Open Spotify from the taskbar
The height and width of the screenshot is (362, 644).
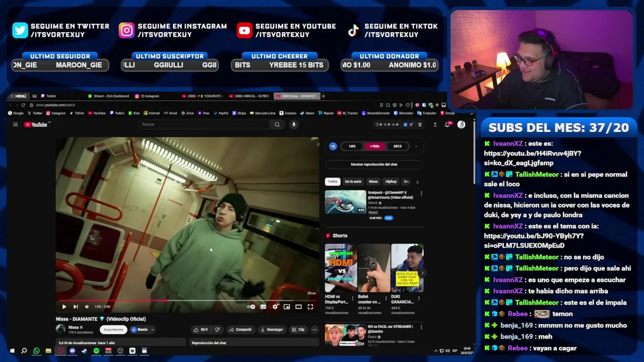tap(96, 351)
